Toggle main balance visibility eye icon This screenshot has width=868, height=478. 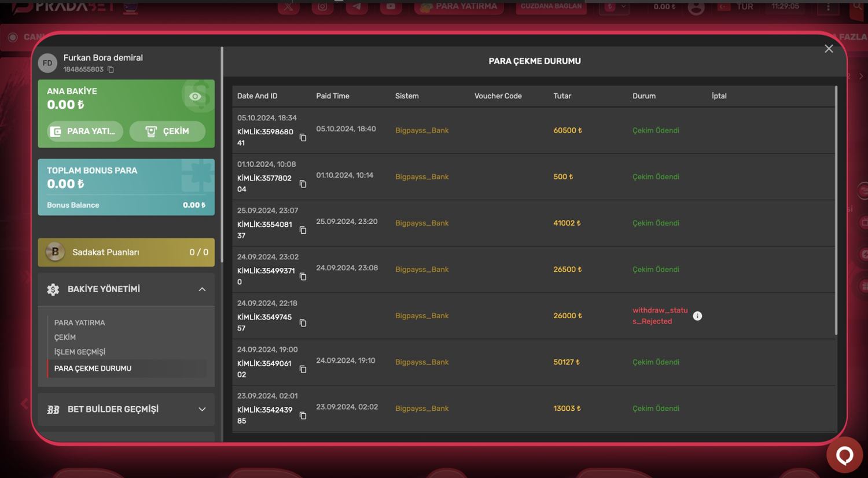point(195,97)
